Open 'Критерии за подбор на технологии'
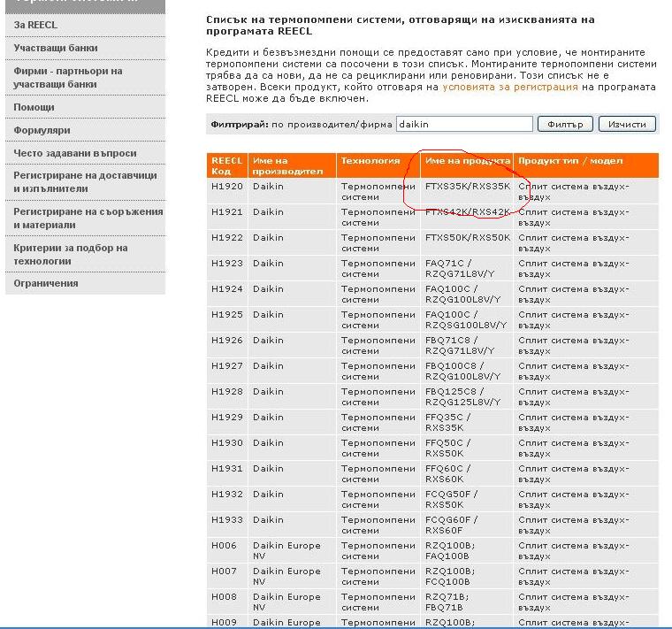 pos(70,254)
